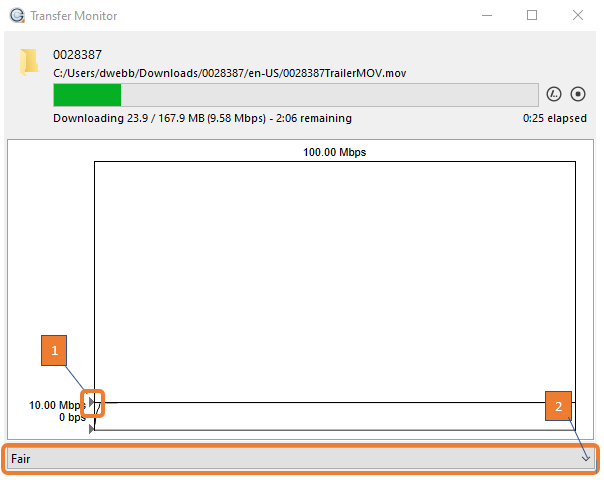Open the Fair transfer policy dropdown

300,457
